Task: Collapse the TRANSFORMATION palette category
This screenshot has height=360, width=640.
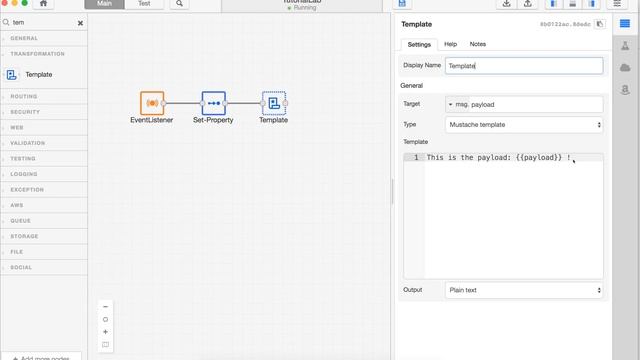Action: (44, 53)
